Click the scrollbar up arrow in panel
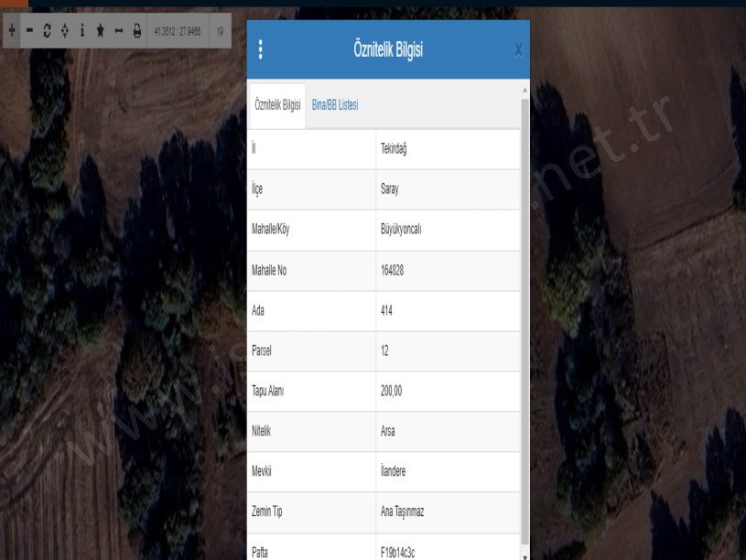This screenshot has height=560, width=746. tap(524, 90)
